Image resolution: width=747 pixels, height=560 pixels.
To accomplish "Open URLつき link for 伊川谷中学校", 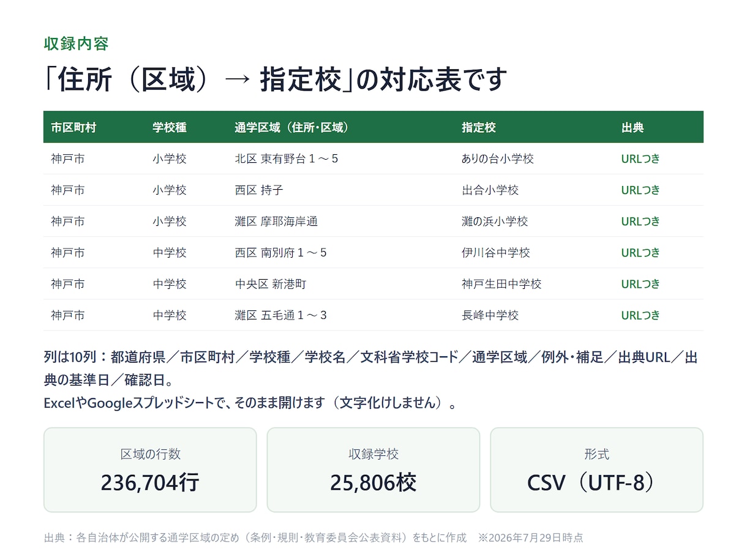I will pyautogui.click(x=640, y=252).
